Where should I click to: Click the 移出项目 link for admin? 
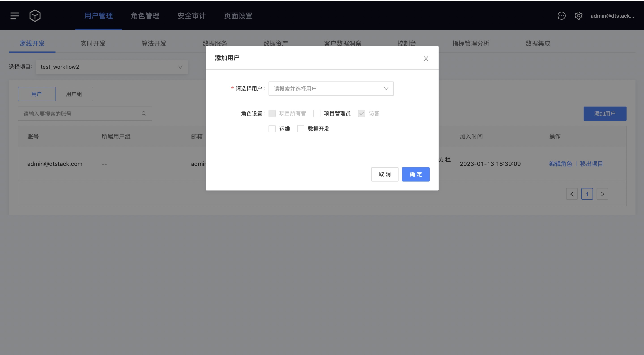pyautogui.click(x=591, y=164)
